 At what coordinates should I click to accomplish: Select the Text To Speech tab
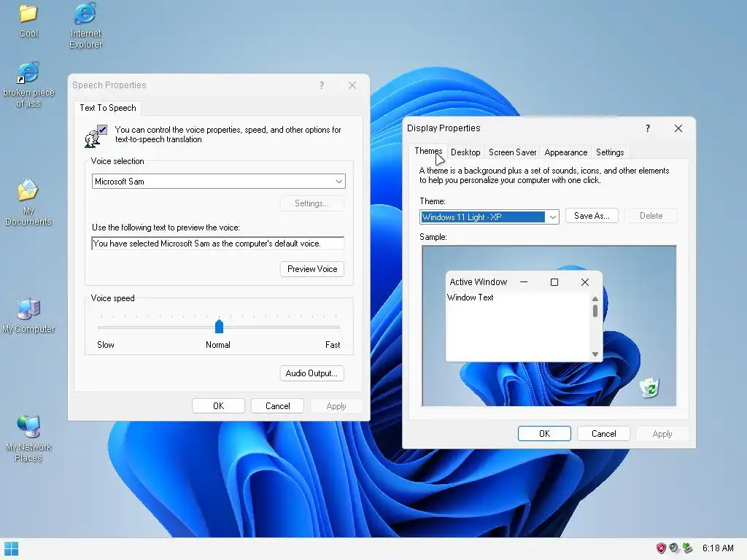[x=108, y=108]
